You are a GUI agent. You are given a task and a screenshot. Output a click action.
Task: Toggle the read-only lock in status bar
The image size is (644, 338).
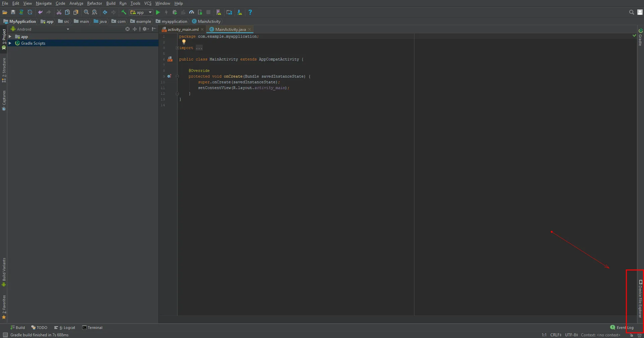pos(632,335)
